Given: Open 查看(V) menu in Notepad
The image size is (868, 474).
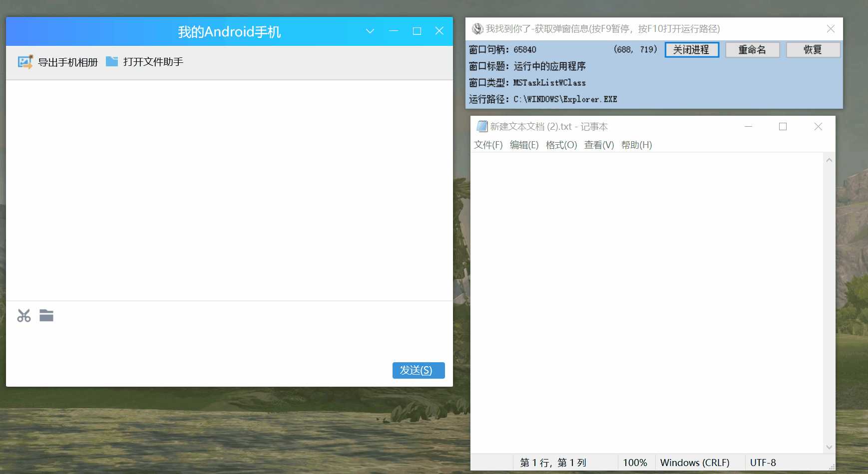Looking at the screenshot, I should (599, 145).
